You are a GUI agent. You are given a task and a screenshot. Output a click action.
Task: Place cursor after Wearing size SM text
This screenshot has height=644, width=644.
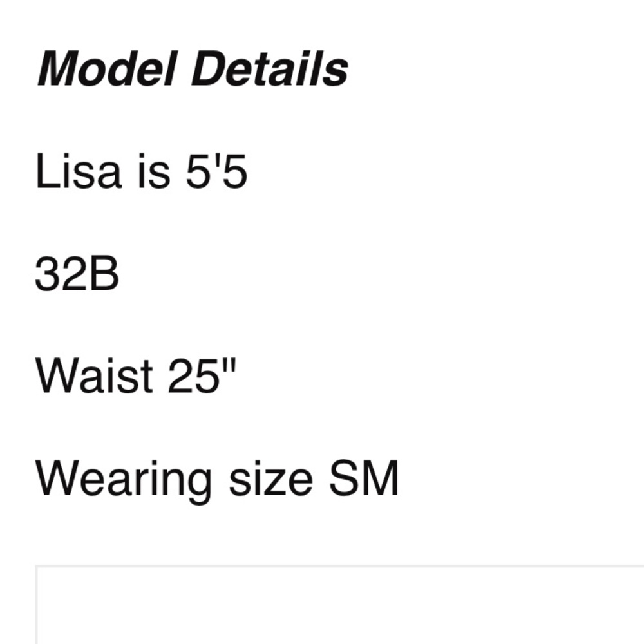point(401,479)
